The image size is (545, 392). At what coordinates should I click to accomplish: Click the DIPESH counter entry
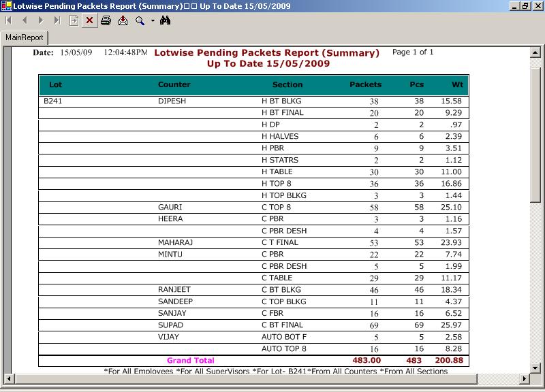172,101
